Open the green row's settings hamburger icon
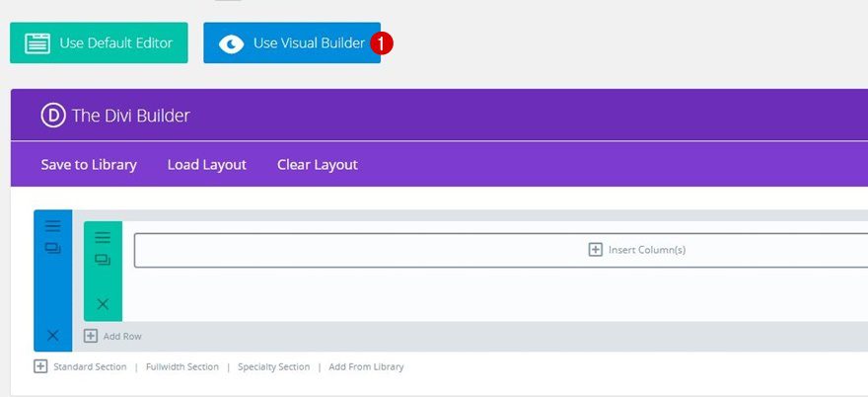 [x=103, y=237]
